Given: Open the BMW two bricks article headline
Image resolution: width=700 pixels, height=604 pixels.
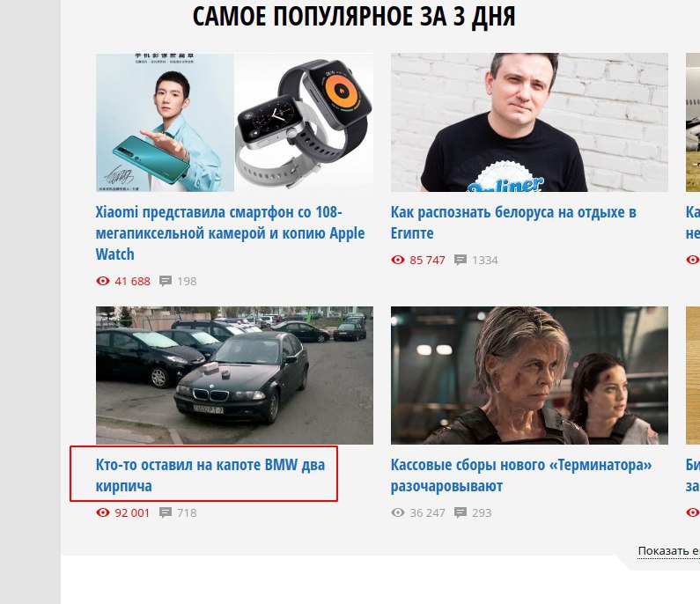Looking at the screenshot, I should coord(210,475).
